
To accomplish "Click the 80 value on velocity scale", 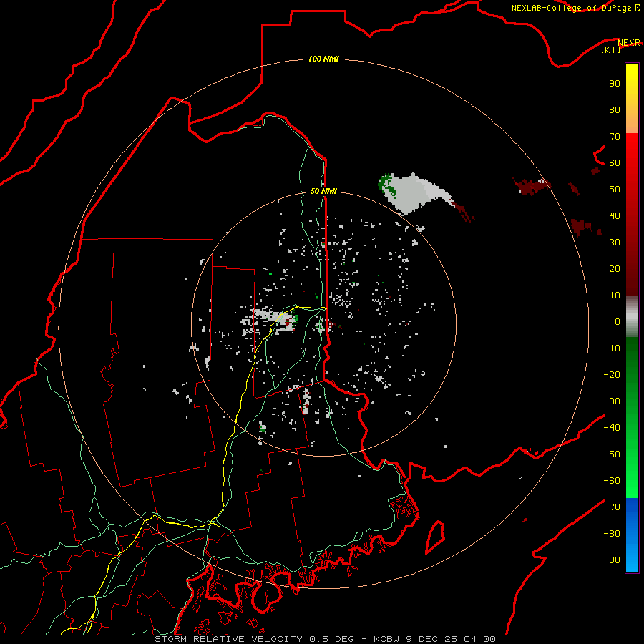I will coord(615,109).
